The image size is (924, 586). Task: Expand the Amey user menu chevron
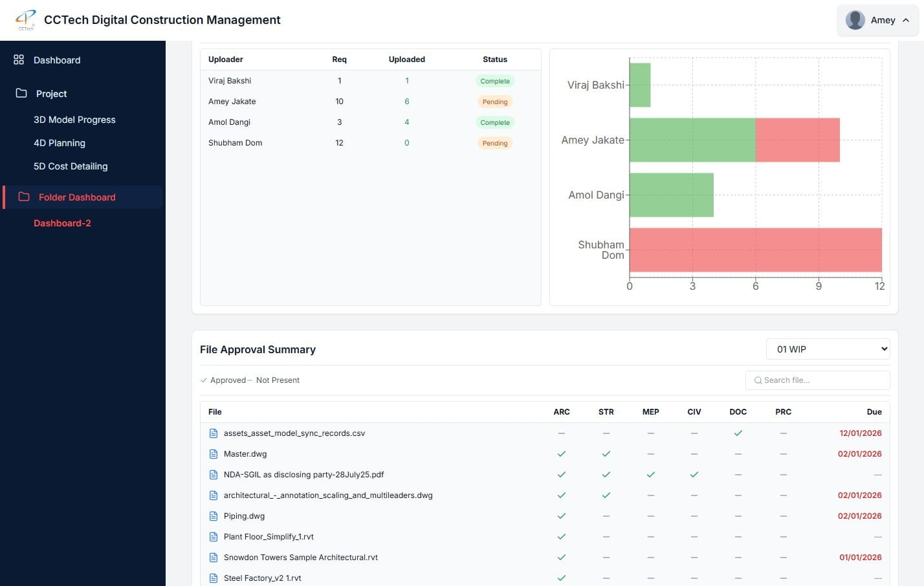[906, 20]
